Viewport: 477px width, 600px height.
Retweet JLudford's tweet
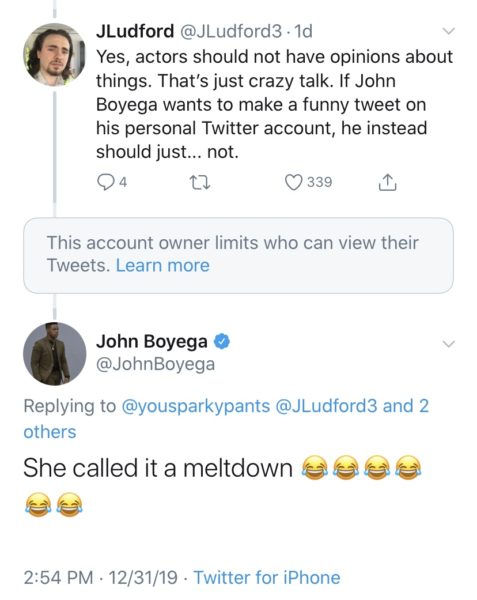click(200, 183)
